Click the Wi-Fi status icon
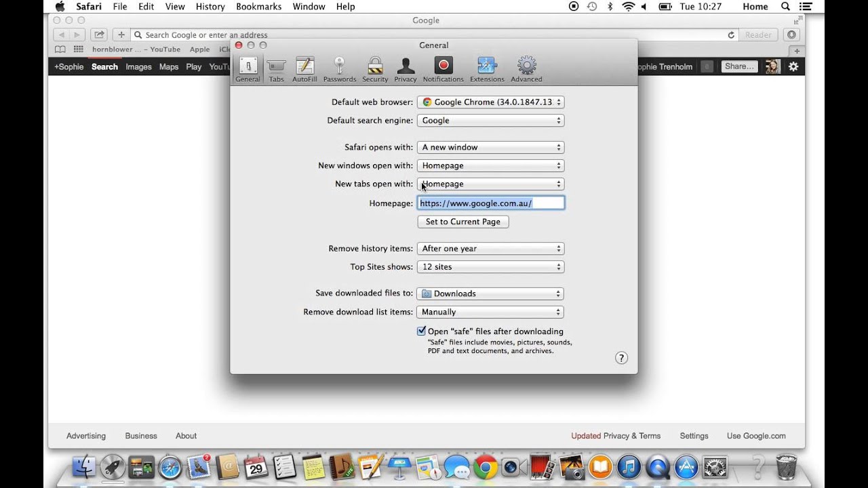The width and height of the screenshot is (868, 488). click(629, 7)
